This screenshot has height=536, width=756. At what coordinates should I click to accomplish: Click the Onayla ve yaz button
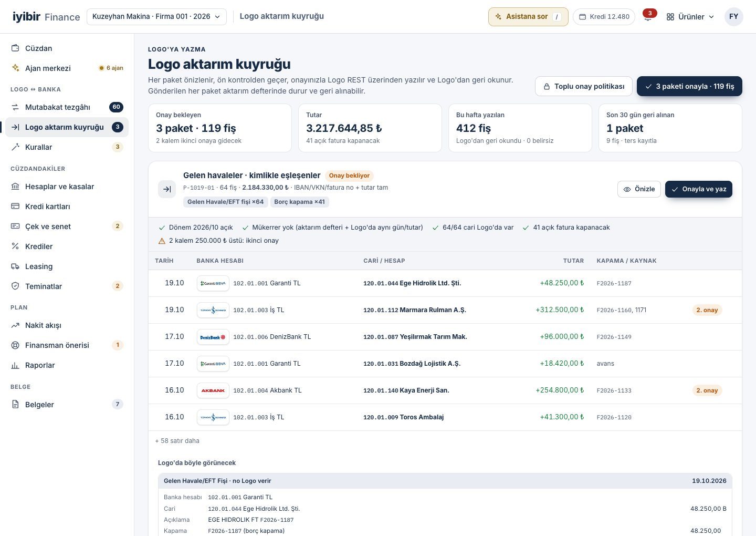(x=699, y=189)
